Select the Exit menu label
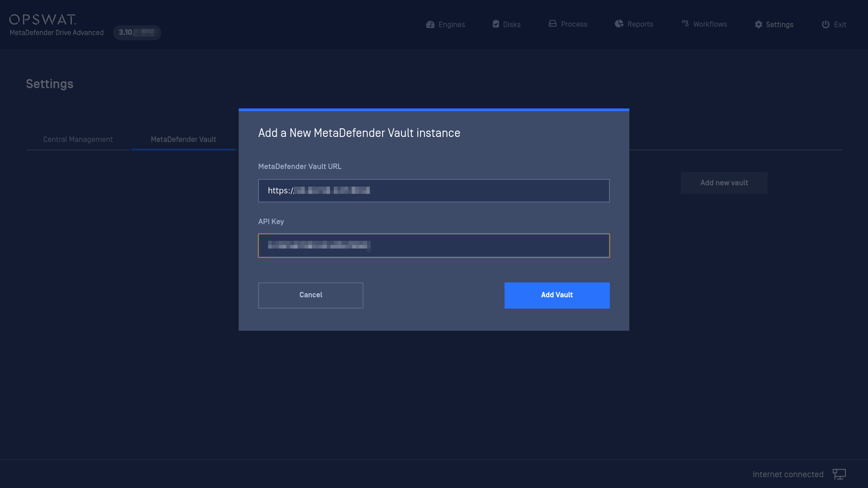The height and width of the screenshot is (488, 868). 840,24
